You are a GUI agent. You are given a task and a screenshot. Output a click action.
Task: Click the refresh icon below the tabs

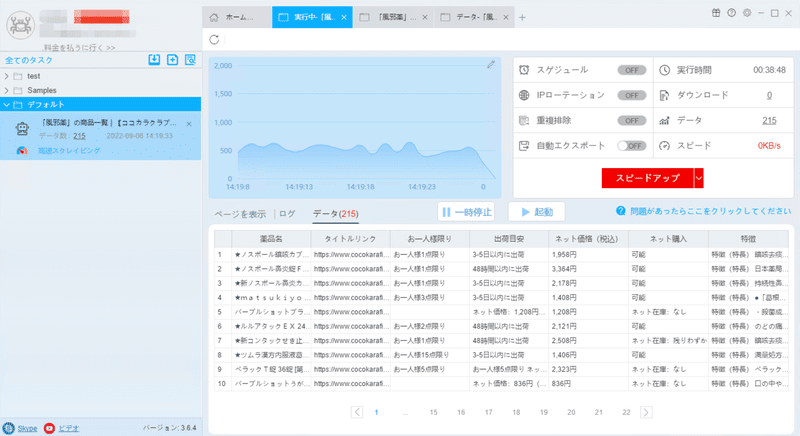tap(214, 39)
